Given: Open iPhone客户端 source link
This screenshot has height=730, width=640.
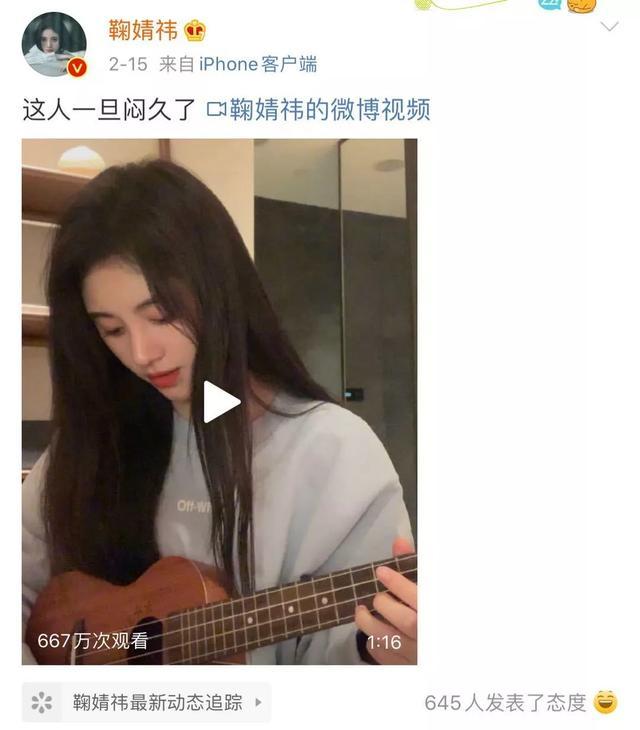Looking at the screenshot, I should (x=258, y=64).
